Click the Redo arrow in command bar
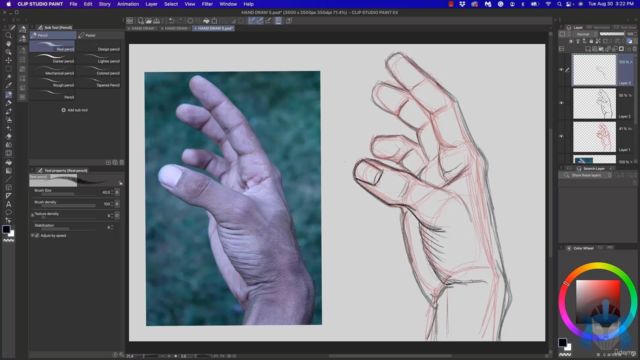Viewport: 640px width, 360px height. pyautogui.click(x=180, y=21)
